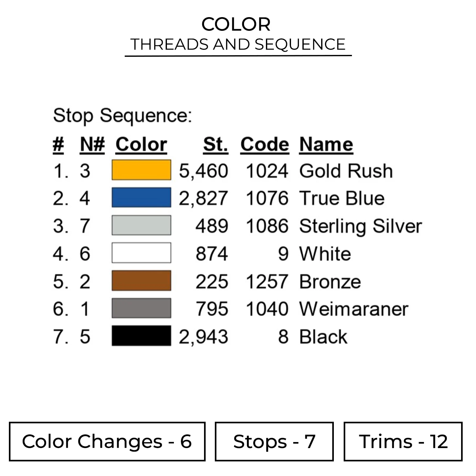476x476 pixels.
Task: Click the St. column header
Action: click(x=215, y=145)
